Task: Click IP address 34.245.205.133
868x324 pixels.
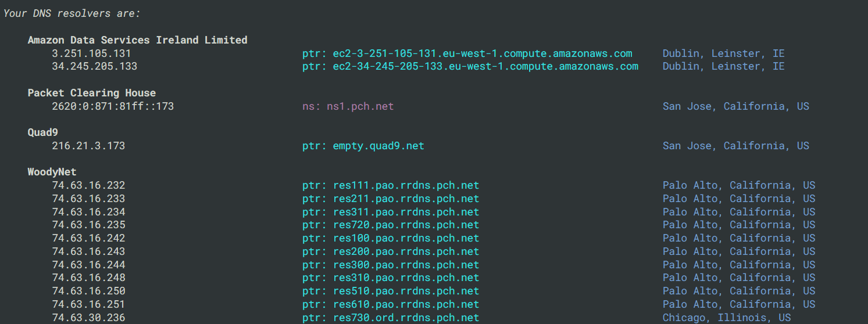Action: coord(94,66)
